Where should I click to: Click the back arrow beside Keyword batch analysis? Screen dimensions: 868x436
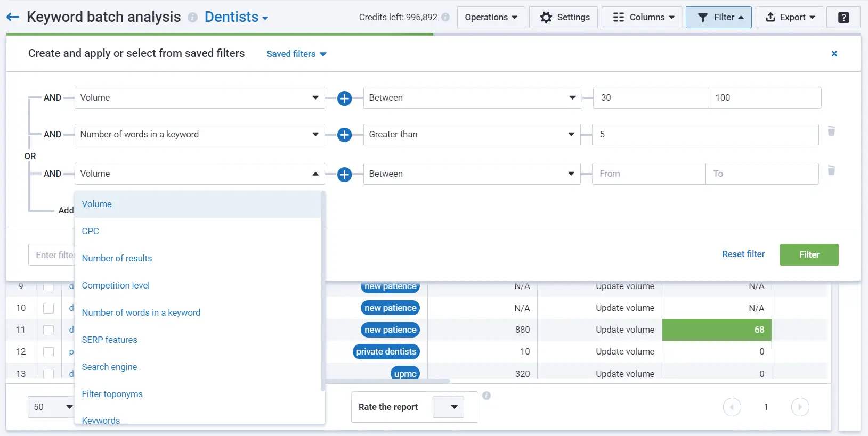pos(13,17)
